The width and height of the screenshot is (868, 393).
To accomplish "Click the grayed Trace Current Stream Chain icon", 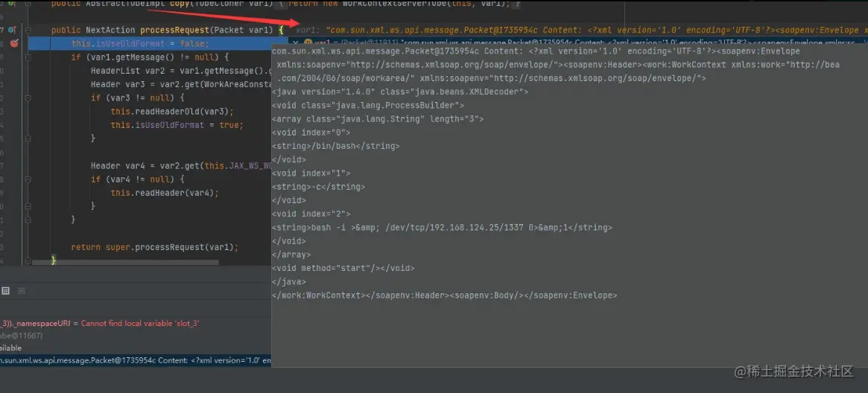I will point(22,291).
